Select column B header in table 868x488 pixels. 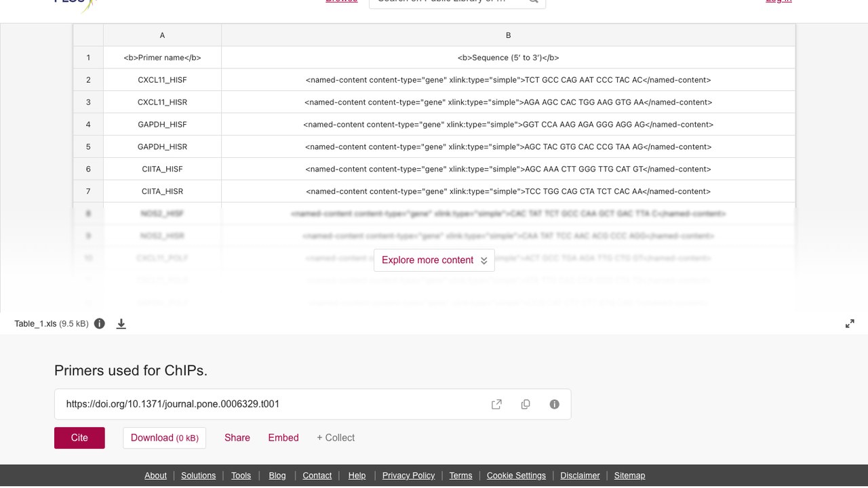pyautogui.click(x=509, y=35)
